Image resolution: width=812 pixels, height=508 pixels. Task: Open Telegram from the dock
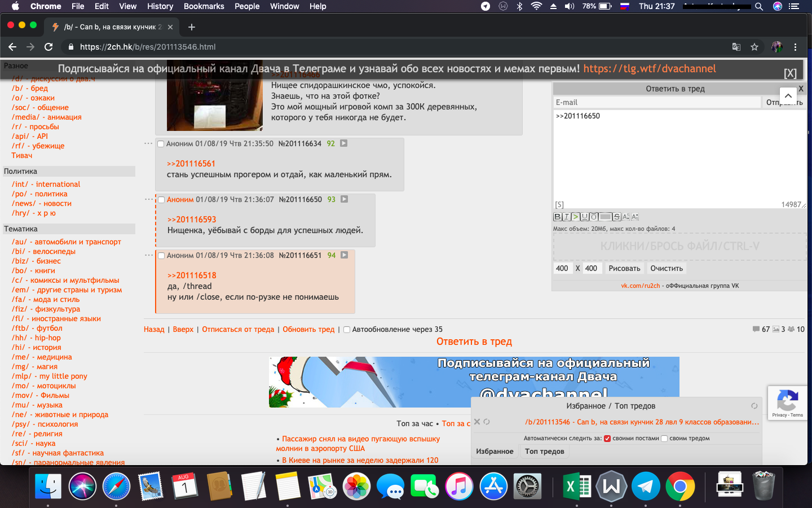tap(646, 486)
